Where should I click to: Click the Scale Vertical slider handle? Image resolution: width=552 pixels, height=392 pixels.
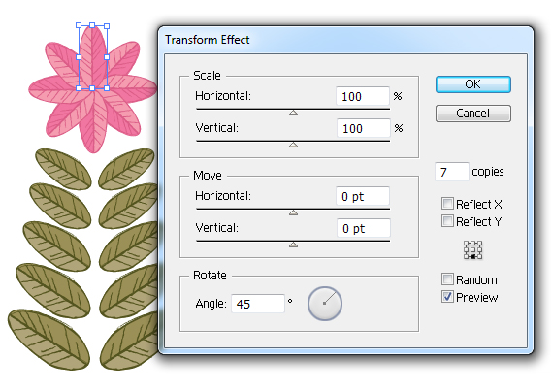click(x=293, y=145)
